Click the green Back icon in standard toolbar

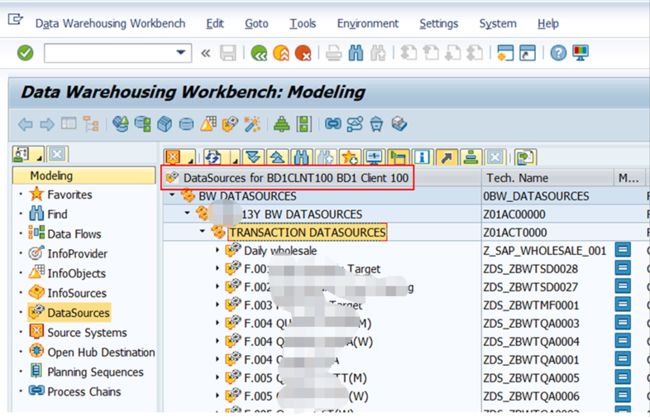[x=259, y=53]
